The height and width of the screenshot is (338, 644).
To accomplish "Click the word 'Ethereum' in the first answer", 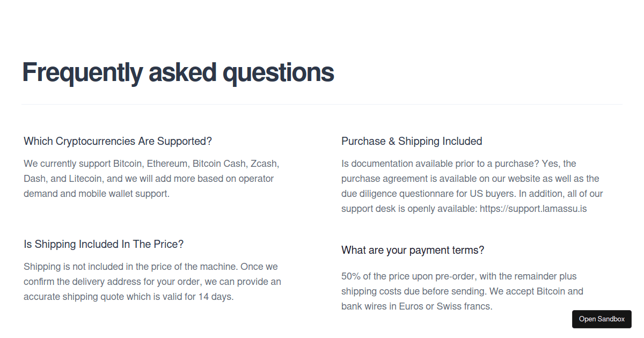I will pos(167,164).
